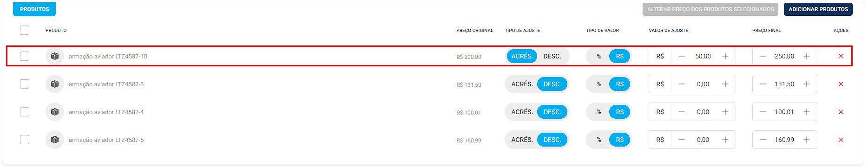Check the box for armação aviador LTZ4587-10
868x167 pixels.
coord(25,56)
